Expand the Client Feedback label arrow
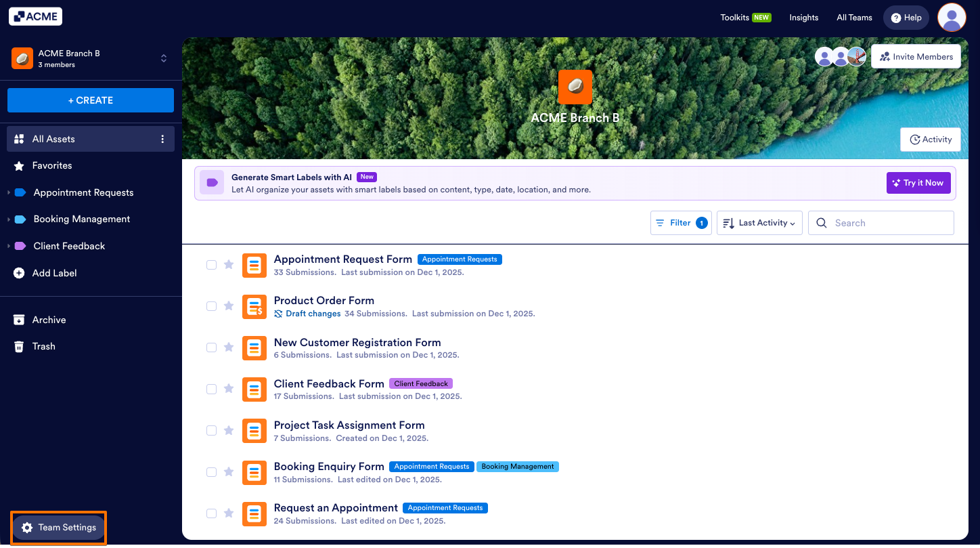Image resolution: width=980 pixels, height=548 pixels. tap(9, 246)
